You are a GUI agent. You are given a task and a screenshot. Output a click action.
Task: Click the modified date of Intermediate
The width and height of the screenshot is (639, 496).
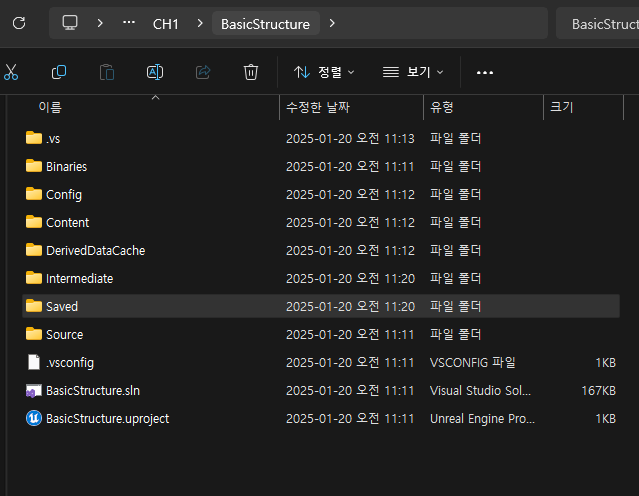(x=350, y=279)
